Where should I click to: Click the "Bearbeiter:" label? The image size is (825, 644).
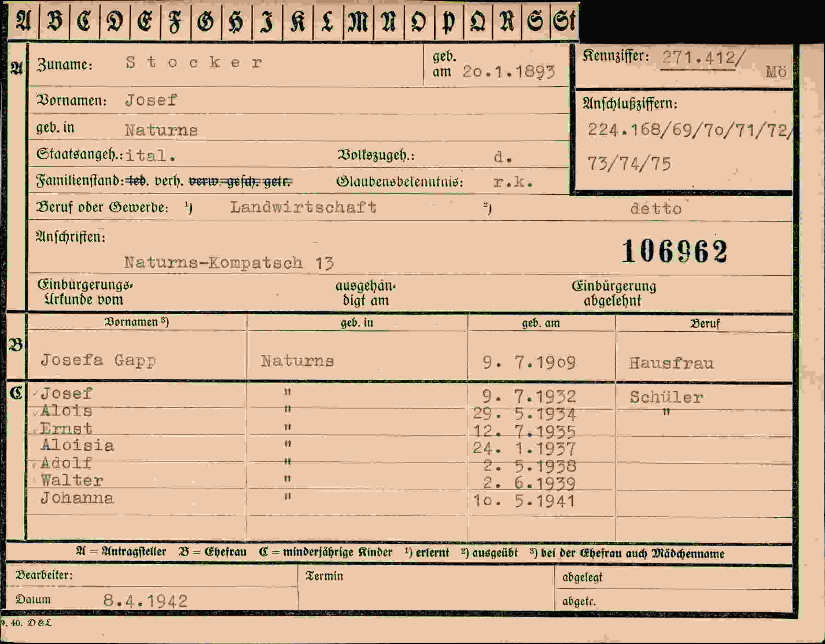(44, 575)
